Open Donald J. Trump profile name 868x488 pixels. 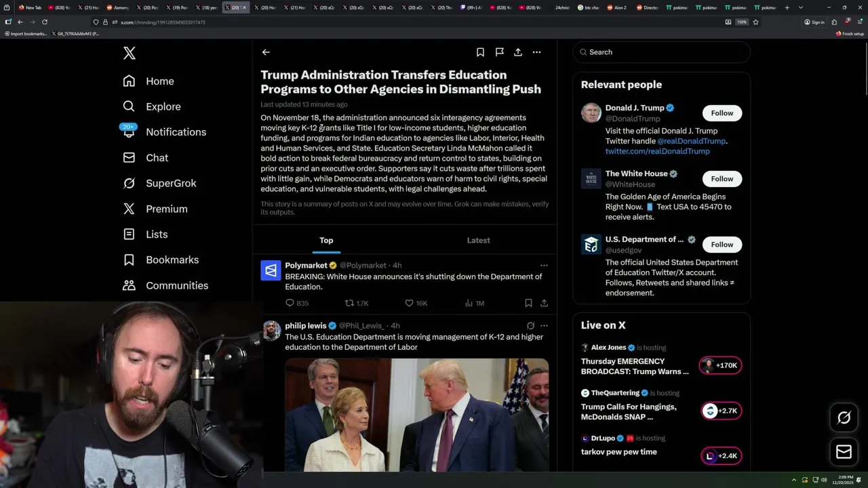(x=635, y=108)
